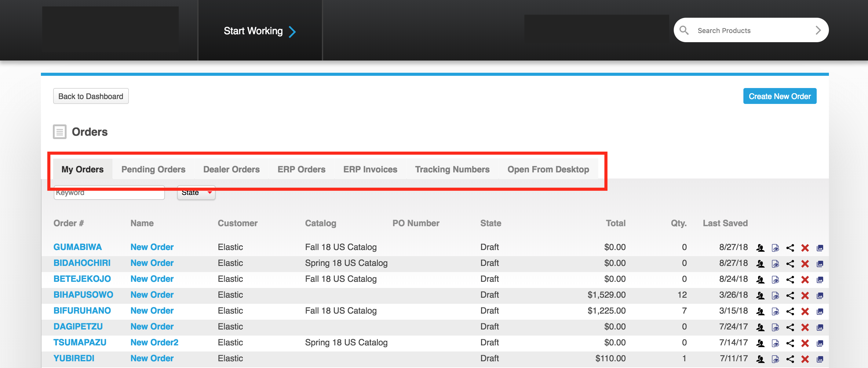Switch to the Pending Orders tab

[x=153, y=169]
